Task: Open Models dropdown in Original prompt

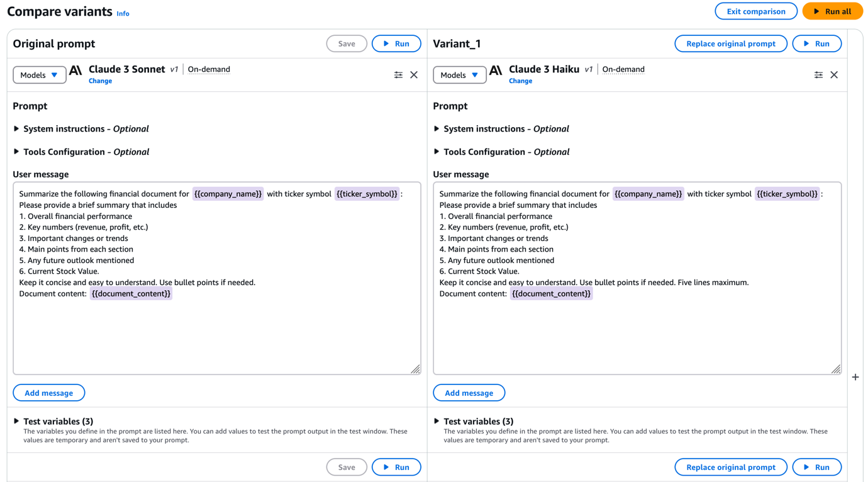Action: (x=40, y=75)
